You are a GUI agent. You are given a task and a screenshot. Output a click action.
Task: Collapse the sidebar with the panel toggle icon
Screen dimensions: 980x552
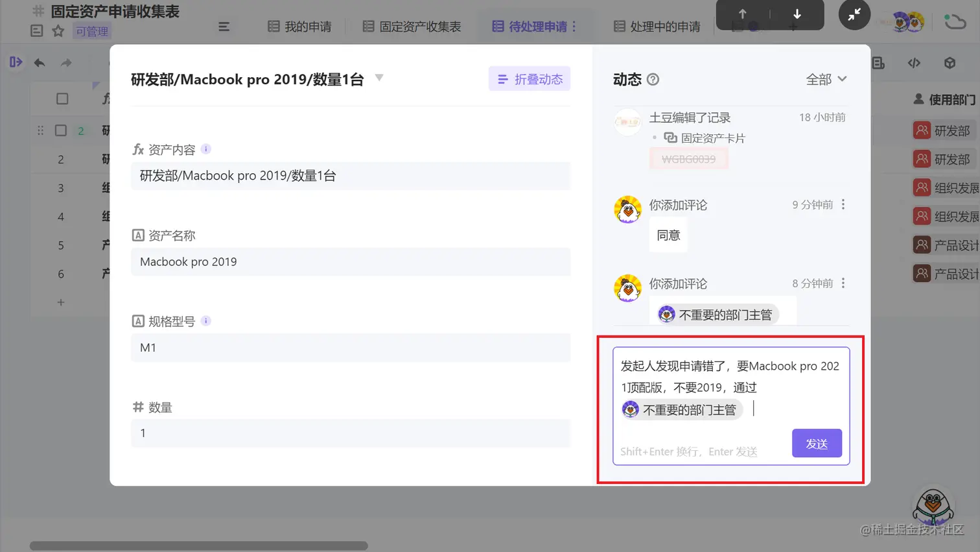pyautogui.click(x=16, y=63)
